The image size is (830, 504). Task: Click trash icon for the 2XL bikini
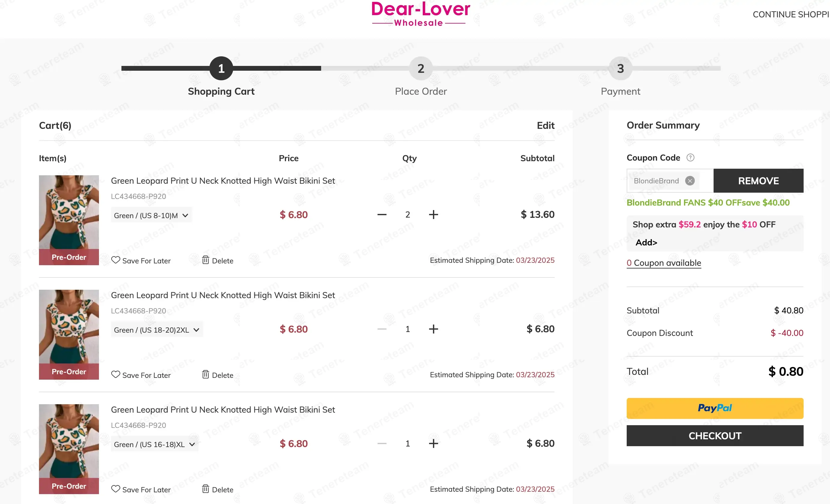[x=205, y=374]
